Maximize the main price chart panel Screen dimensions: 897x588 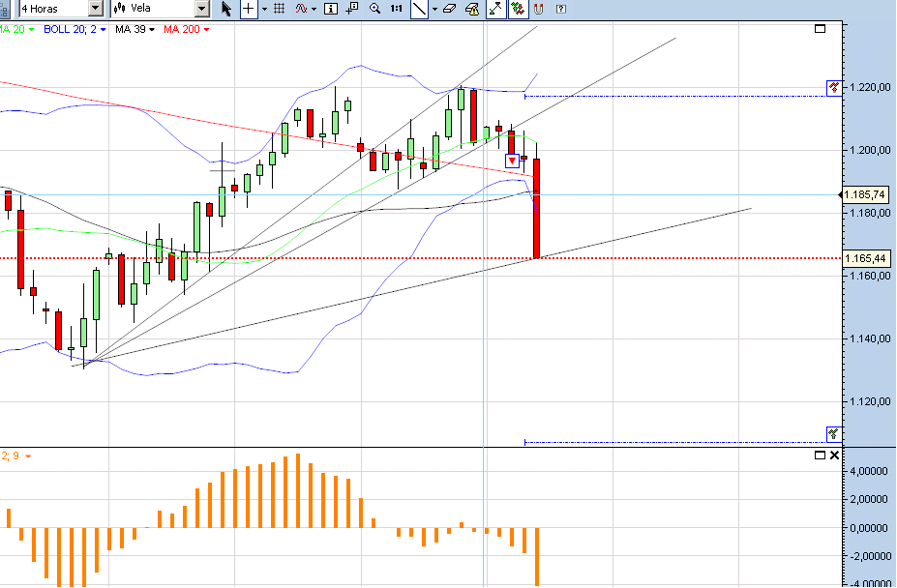click(x=821, y=29)
